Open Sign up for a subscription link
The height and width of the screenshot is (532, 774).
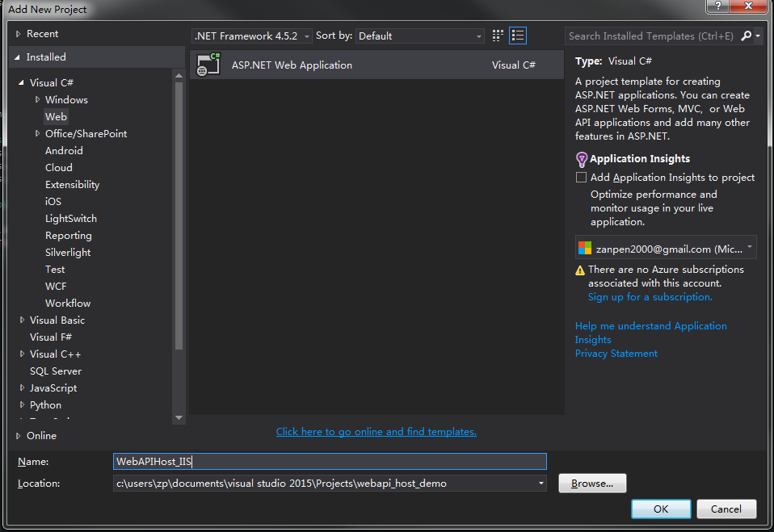click(650, 297)
